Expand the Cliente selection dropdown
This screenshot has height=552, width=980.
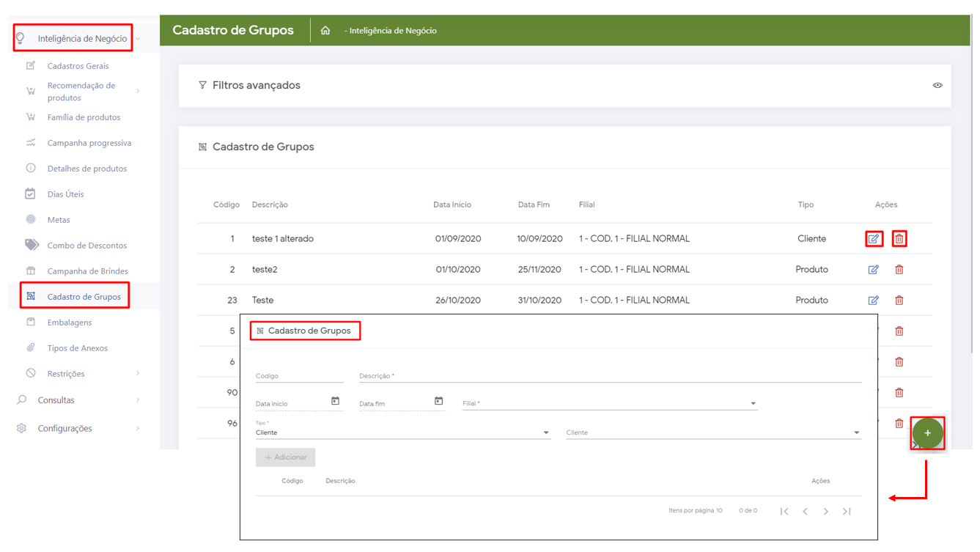tap(712, 433)
